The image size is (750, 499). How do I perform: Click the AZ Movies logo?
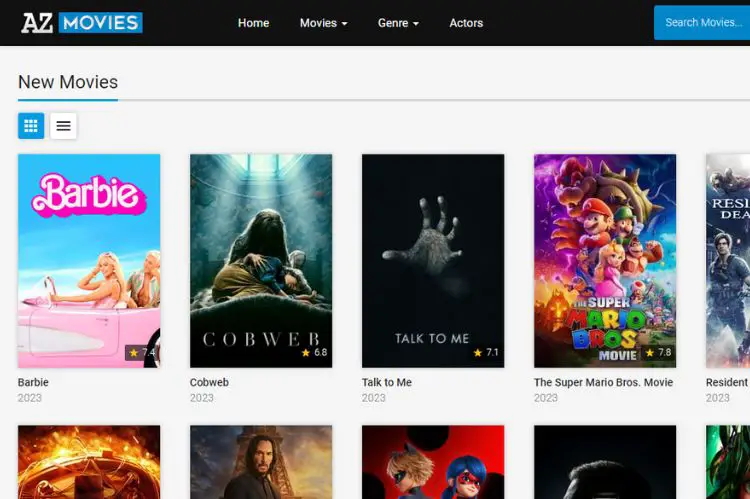(x=82, y=23)
